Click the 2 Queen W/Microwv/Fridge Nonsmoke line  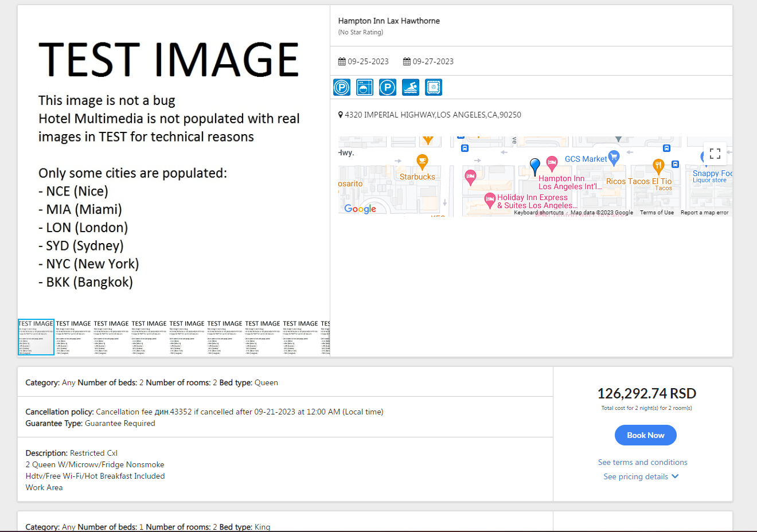tap(95, 464)
